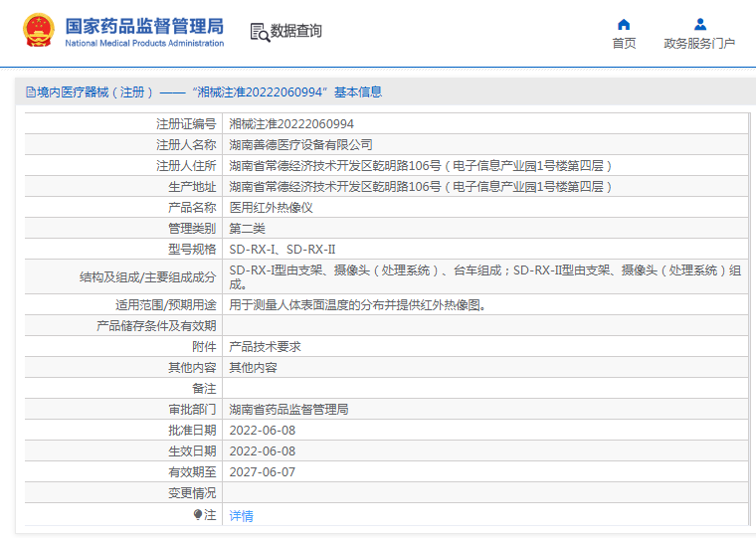Click the 附件 label

point(204,347)
